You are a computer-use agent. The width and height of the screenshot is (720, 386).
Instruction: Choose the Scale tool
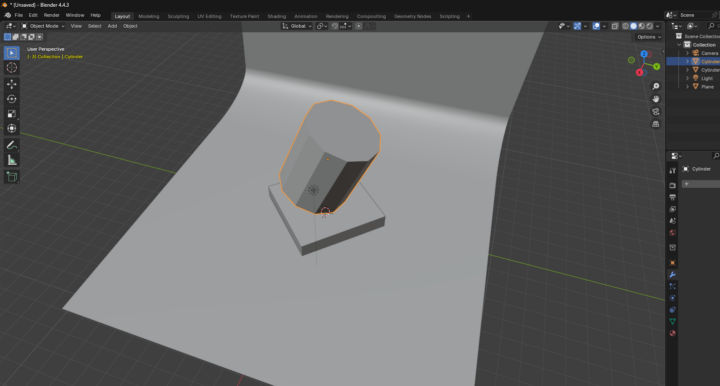(x=12, y=114)
